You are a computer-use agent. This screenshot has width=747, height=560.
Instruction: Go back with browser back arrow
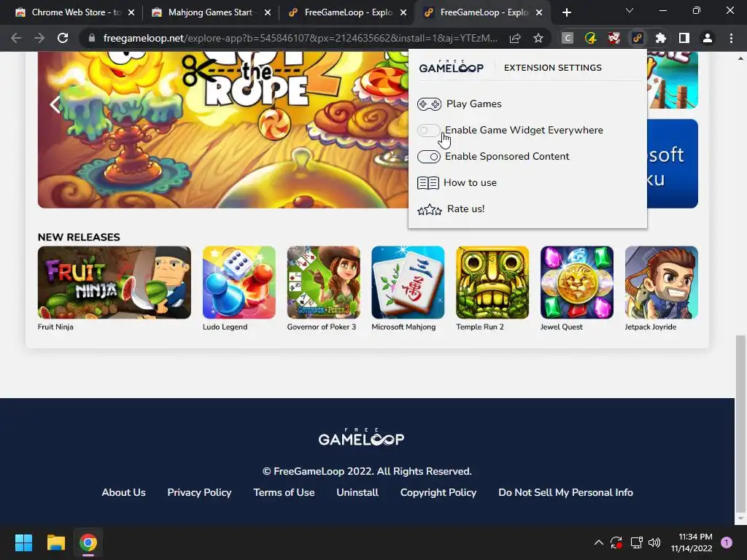coord(16,38)
